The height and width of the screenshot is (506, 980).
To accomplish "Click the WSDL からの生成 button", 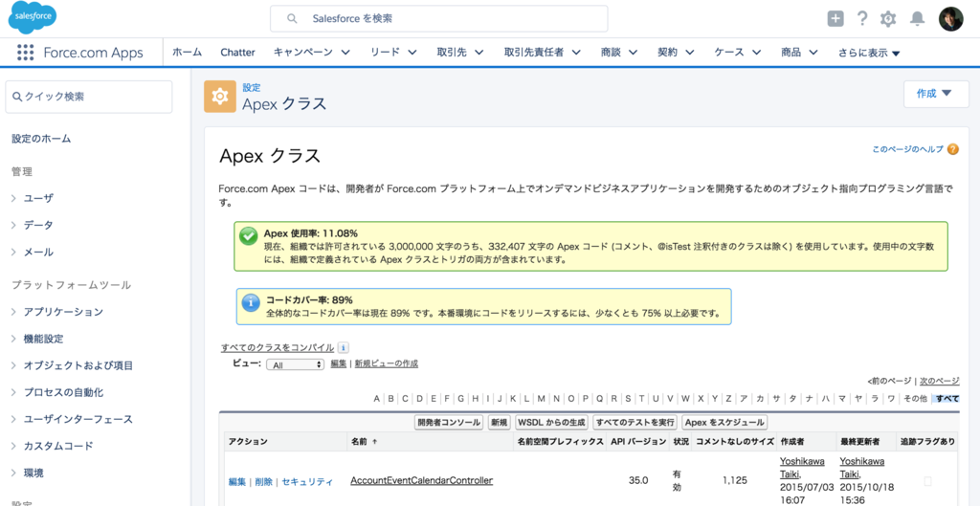I will [x=551, y=423].
